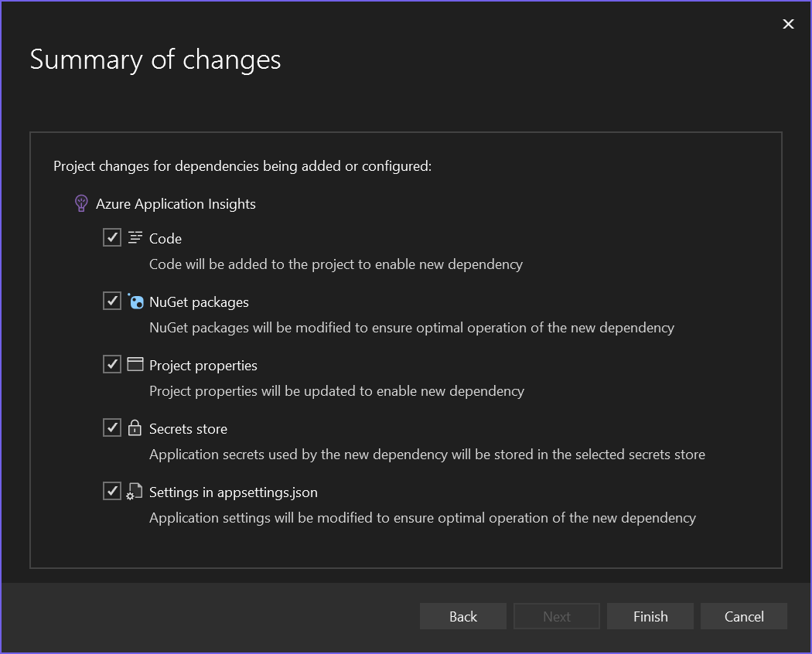Click the Code lines icon
Image resolution: width=812 pixels, height=654 pixels.
click(135, 237)
